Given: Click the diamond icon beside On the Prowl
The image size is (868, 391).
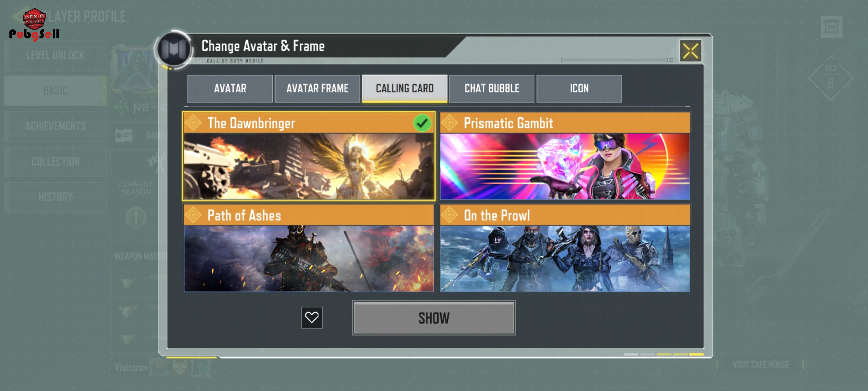Looking at the screenshot, I should coord(450,215).
